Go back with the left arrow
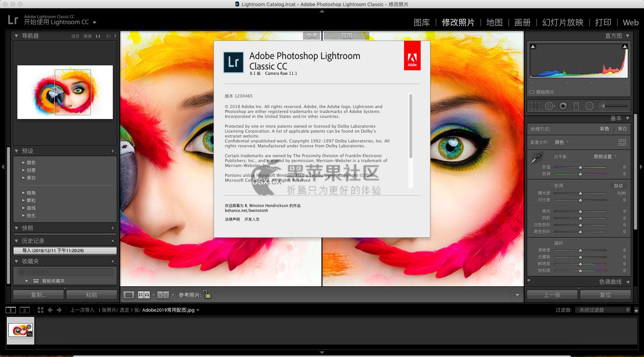 (x=50, y=310)
